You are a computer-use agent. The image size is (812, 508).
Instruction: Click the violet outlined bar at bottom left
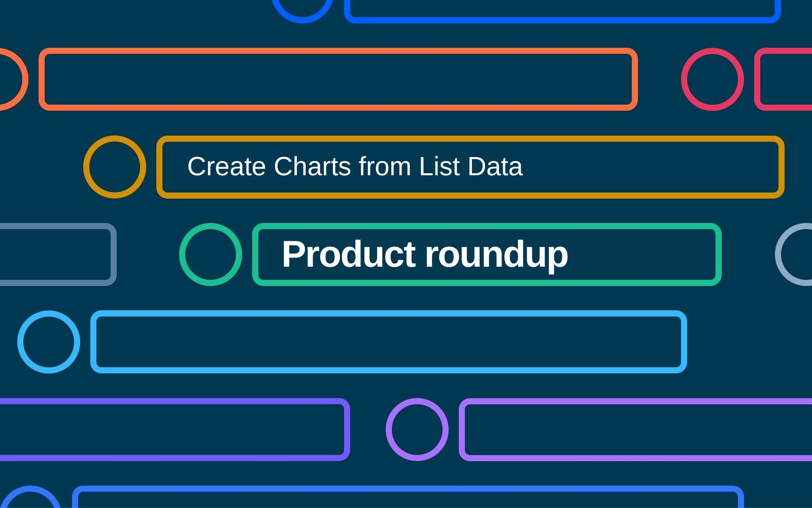[x=174, y=429]
